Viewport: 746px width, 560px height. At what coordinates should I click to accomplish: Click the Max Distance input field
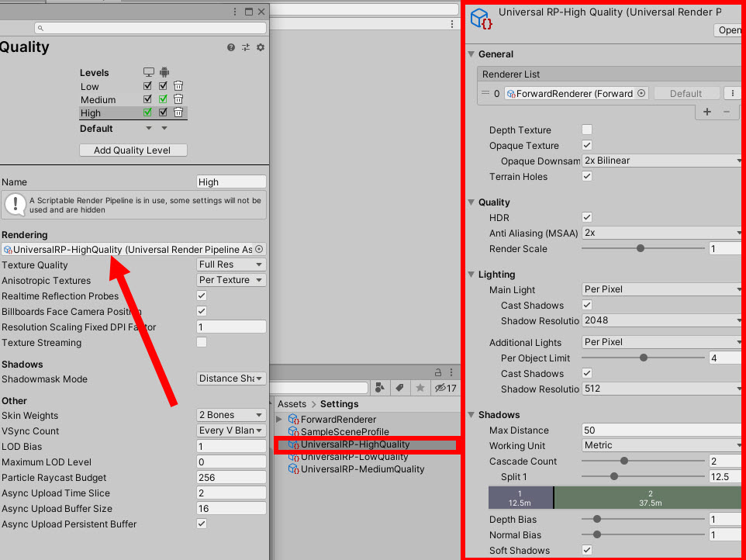(661, 430)
